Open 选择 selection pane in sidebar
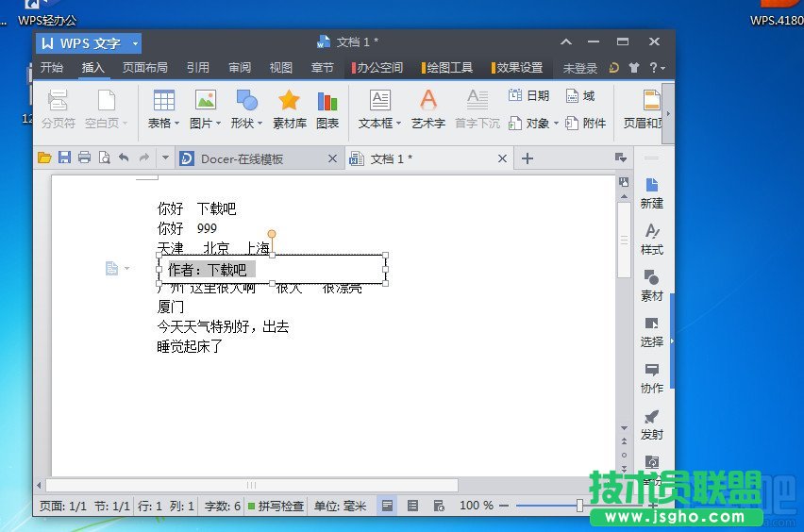The width and height of the screenshot is (804, 532). (x=652, y=332)
